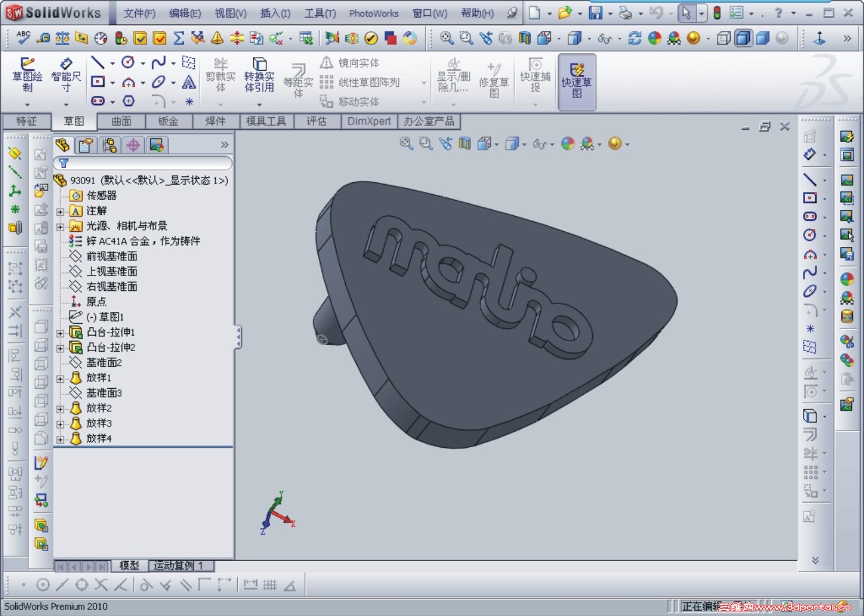
Task: Open the 文件(F) menu
Action: [139, 13]
